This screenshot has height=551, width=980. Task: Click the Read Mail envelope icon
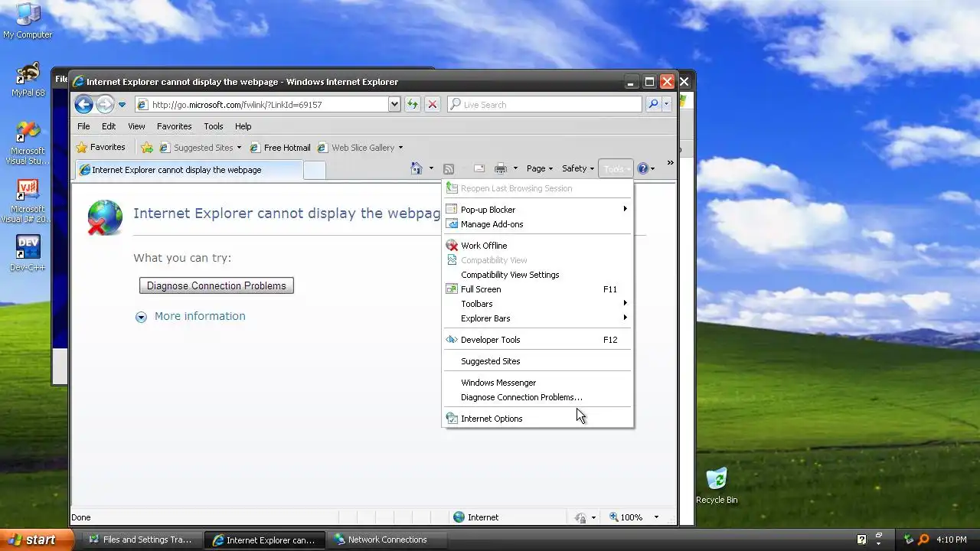479,168
